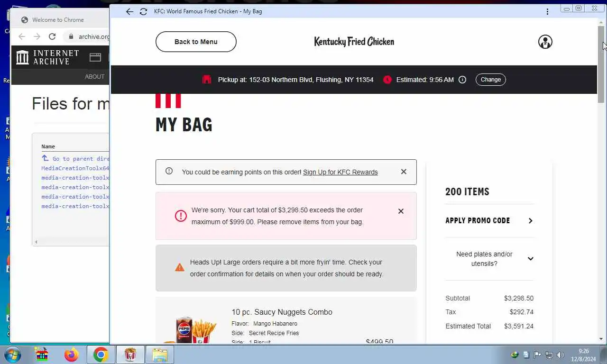Click the back arrow in KFC app title bar

coord(129,11)
